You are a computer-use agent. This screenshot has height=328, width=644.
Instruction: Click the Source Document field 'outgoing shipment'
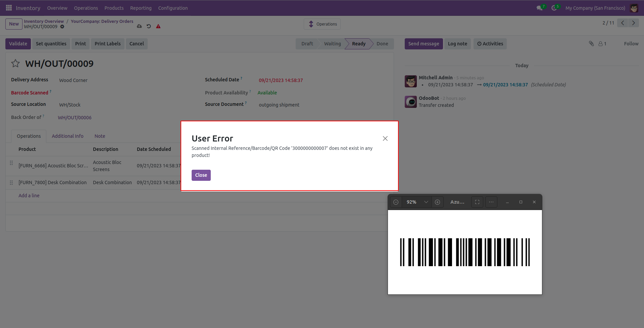coord(279,105)
